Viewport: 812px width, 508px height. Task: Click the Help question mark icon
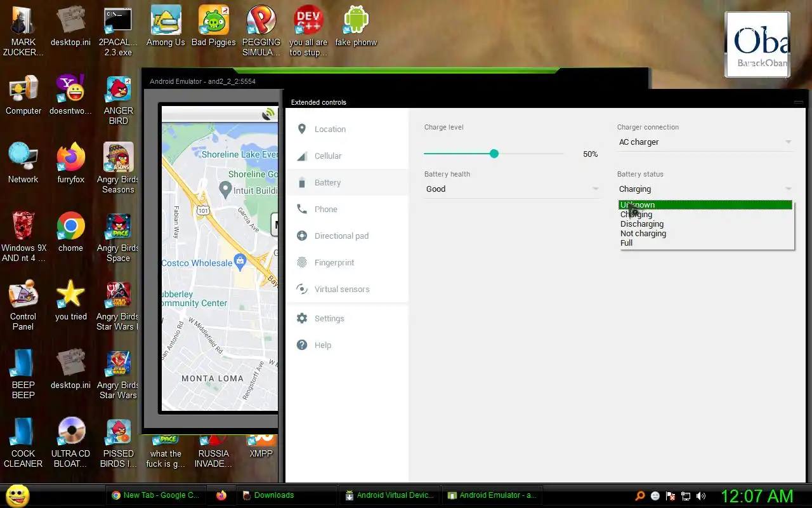302,345
